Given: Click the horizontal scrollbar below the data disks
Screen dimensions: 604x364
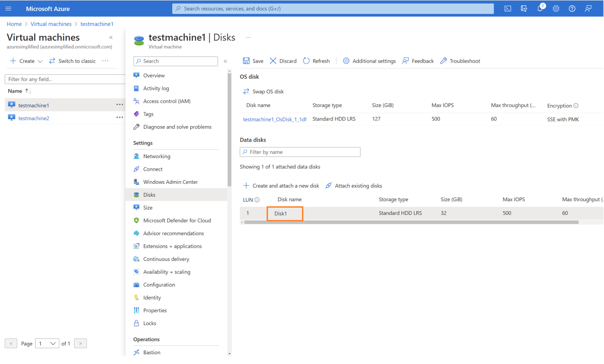Looking at the screenshot, I should (x=411, y=222).
